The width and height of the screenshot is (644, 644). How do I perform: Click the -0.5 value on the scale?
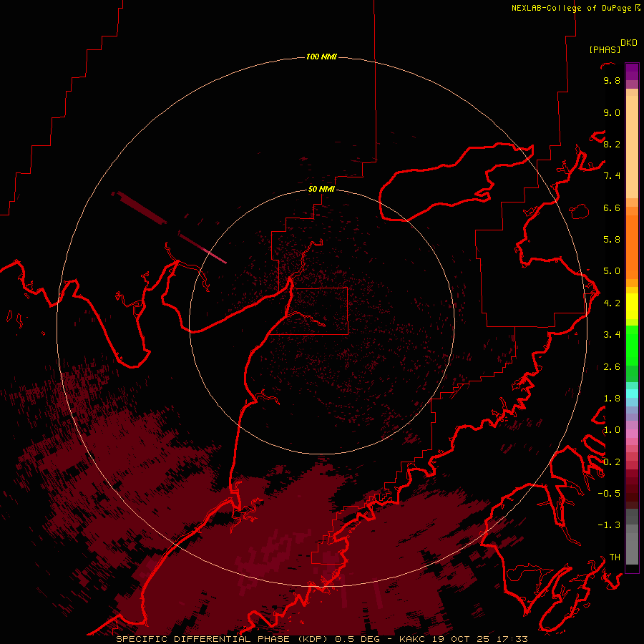[609, 494]
